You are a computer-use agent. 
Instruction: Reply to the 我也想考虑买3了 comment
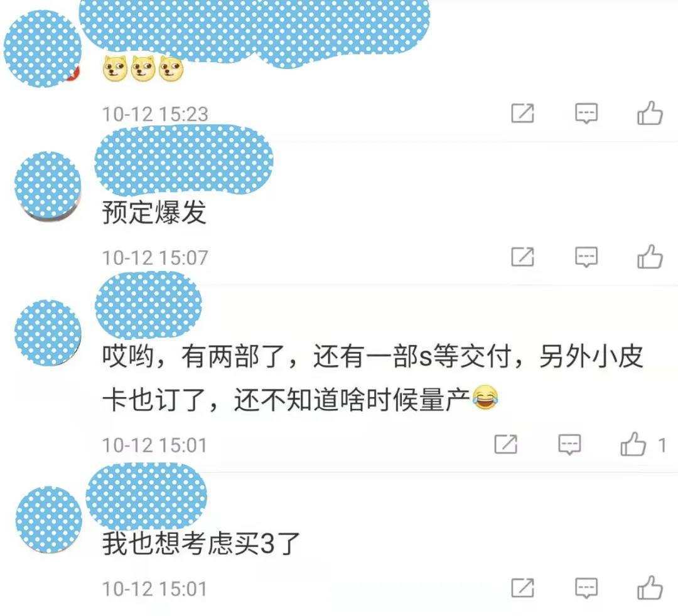(x=586, y=588)
